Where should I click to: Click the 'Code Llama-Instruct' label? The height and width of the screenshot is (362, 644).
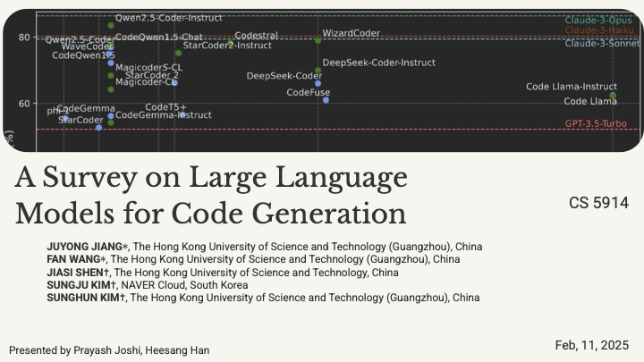572,87
